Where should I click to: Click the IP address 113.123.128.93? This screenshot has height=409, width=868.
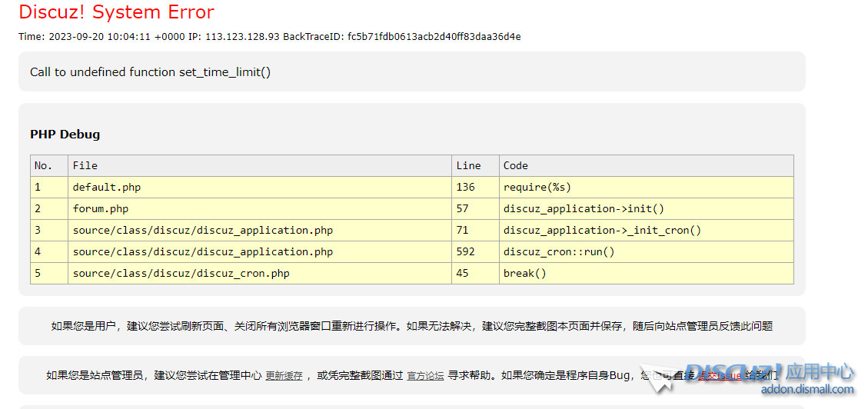coord(242,37)
